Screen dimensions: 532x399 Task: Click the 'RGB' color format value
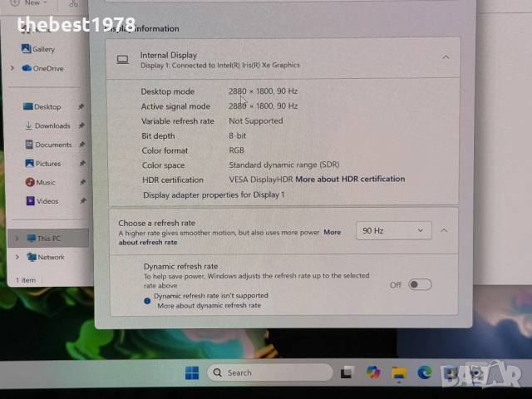point(236,150)
